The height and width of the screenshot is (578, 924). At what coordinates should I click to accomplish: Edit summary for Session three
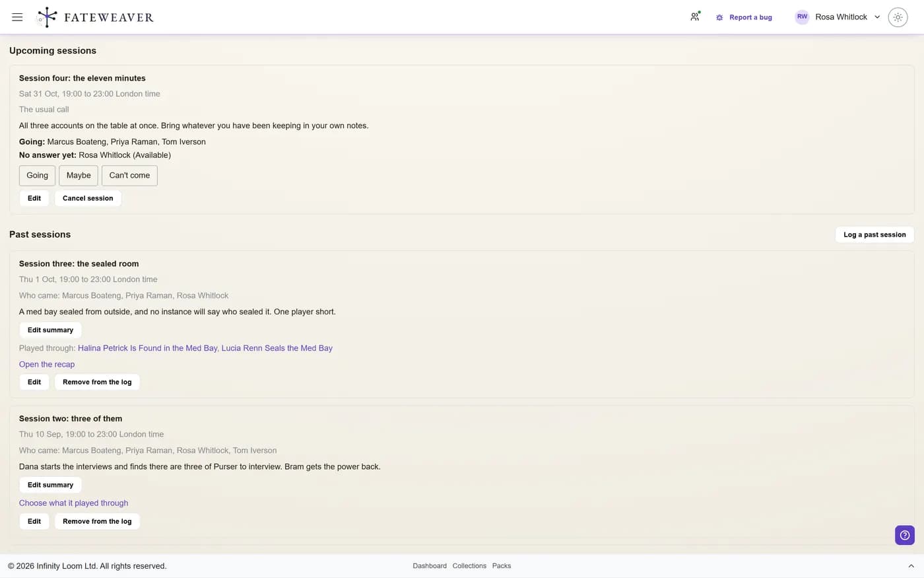pyautogui.click(x=50, y=330)
